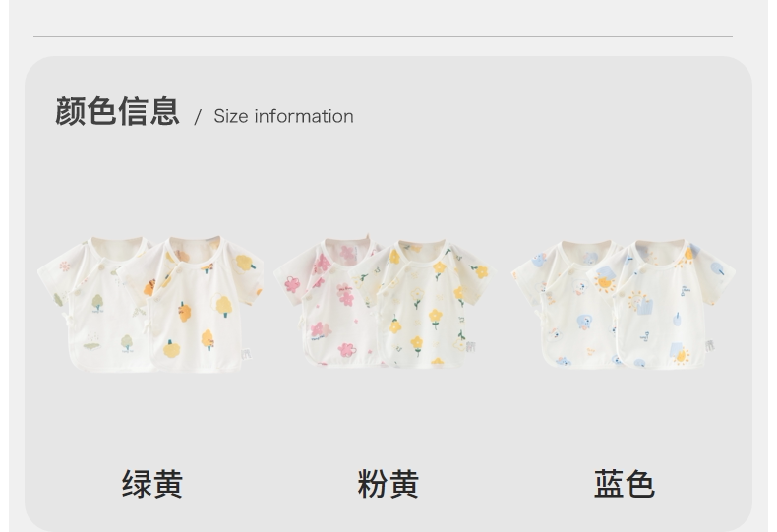Click the 绿黄 color label
This screenshot has width=777, height=532.
pos(152,484)
